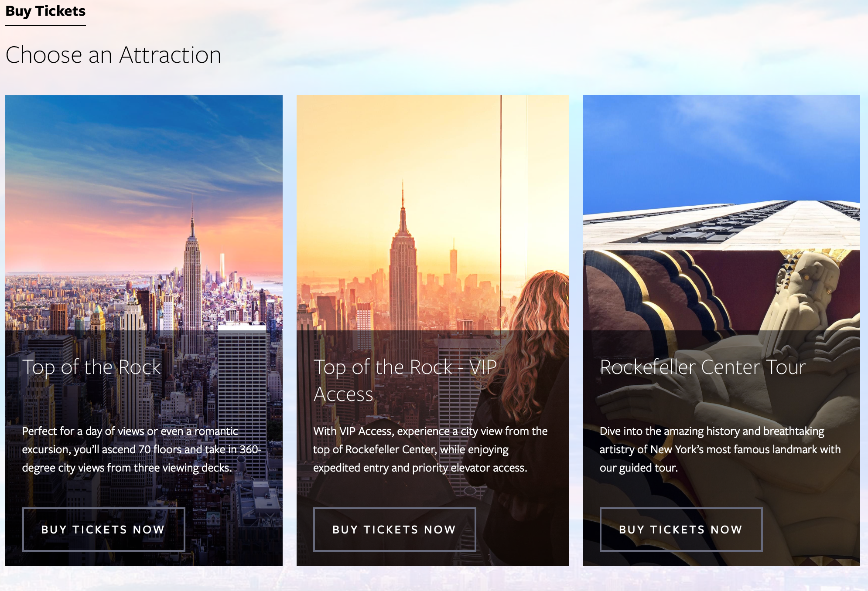868x591 pixels.
Task: Click the Choose an Attraction heading
Action: pyautogui.click(x=113, y=55)
